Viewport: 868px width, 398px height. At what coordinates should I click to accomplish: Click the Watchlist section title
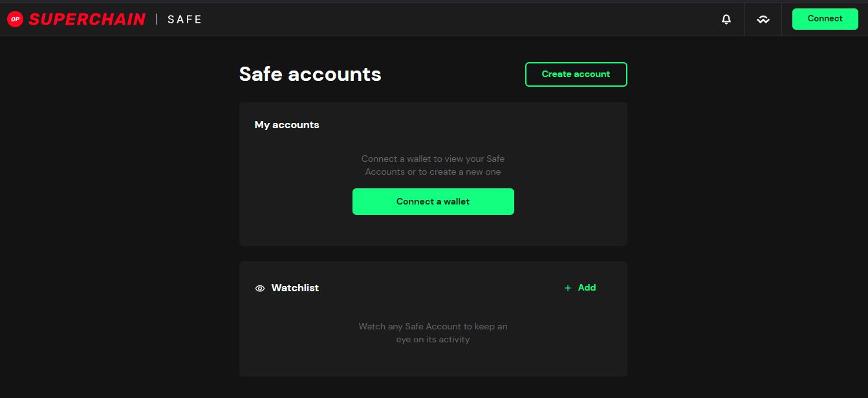295,288
